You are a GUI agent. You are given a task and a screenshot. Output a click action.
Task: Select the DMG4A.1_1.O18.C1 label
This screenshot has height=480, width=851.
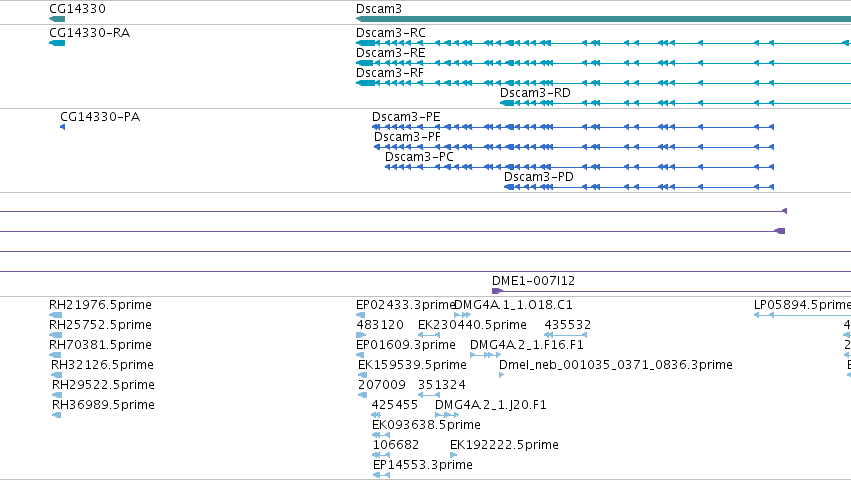coord(513,305)
